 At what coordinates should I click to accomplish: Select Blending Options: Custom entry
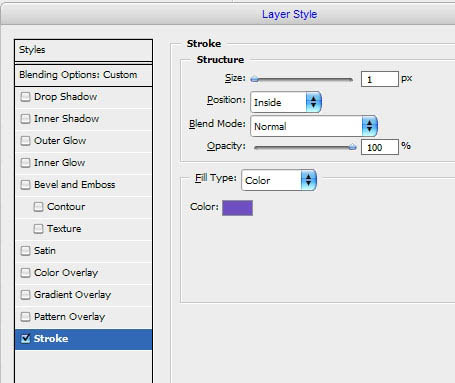click(83, 75)
